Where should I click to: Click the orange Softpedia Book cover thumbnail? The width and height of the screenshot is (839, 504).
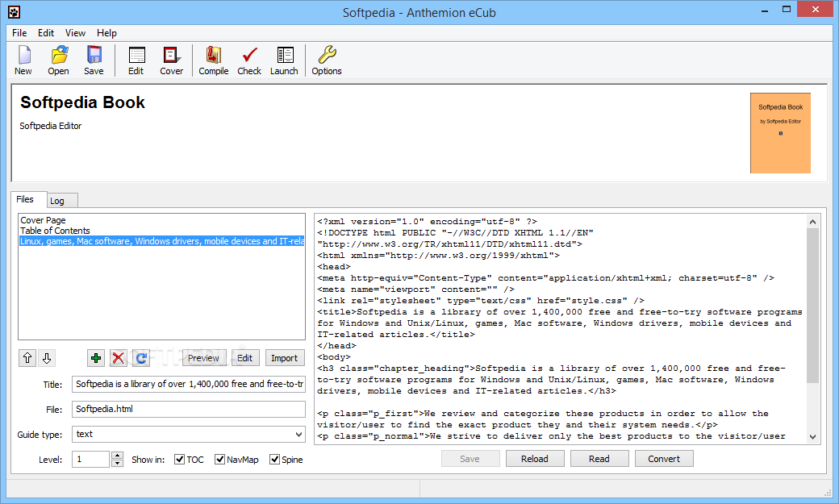tap(780, 133)
